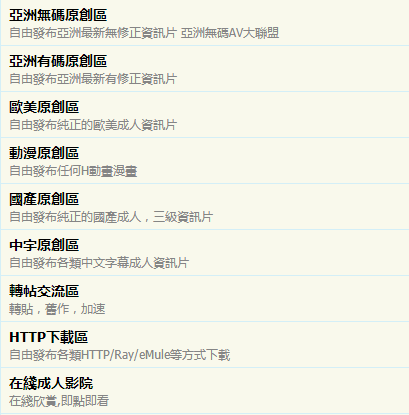Click the description mentioning 三級資訊片
The width and height of the screenshot is (409, 415).
[x=111, y=217]
